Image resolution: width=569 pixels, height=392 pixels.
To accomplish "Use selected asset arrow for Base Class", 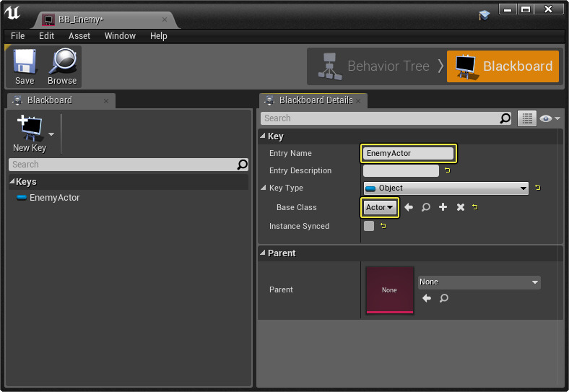I will pyautogui.click(x=409, y=208).
